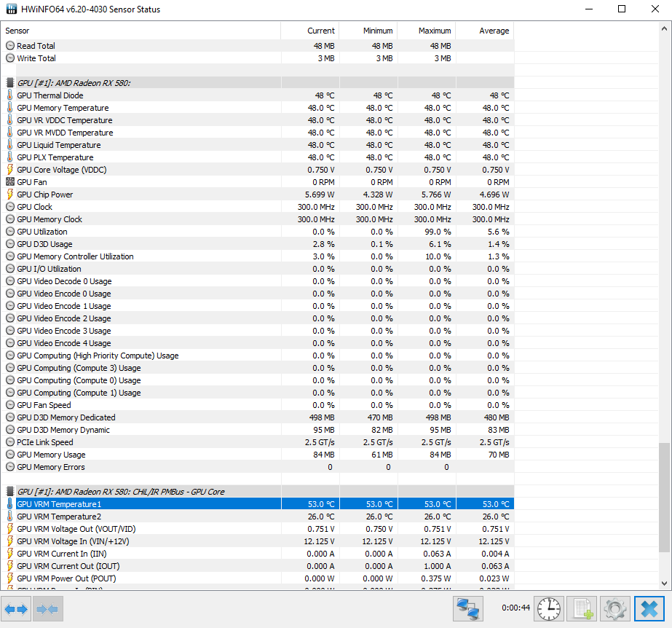Click the GPU Utilization circle icon
672x628 pixels.
click(x=10, y=232)
